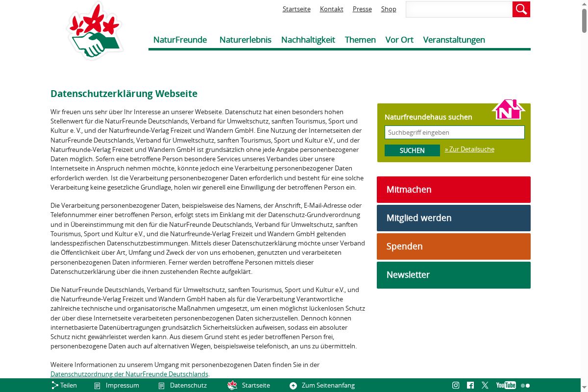Click the blue Mitglied werden button
588x392 pixels.
click(454, 218)
